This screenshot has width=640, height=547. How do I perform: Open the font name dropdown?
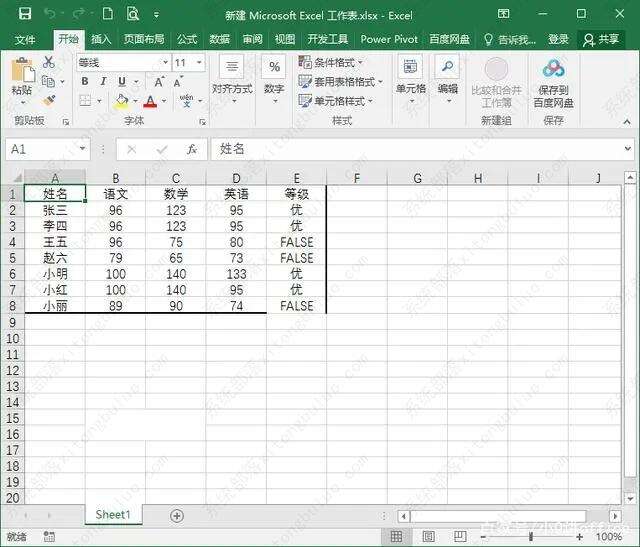(163, 62)
